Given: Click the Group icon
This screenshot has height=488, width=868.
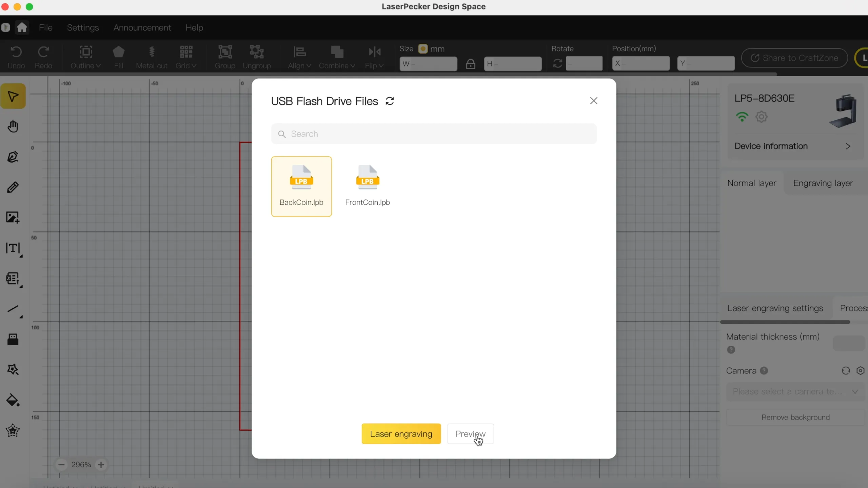Looking at the screenshot, I should 225,57.
